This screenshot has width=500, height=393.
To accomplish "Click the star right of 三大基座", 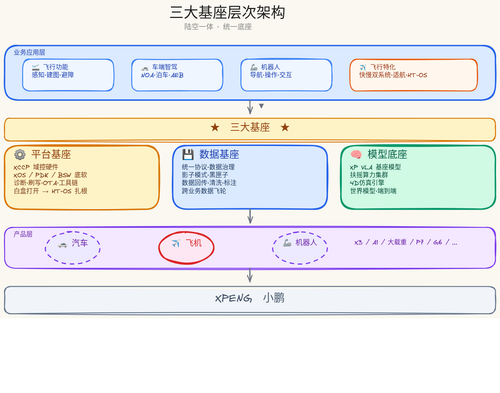I will click(285, 127).
